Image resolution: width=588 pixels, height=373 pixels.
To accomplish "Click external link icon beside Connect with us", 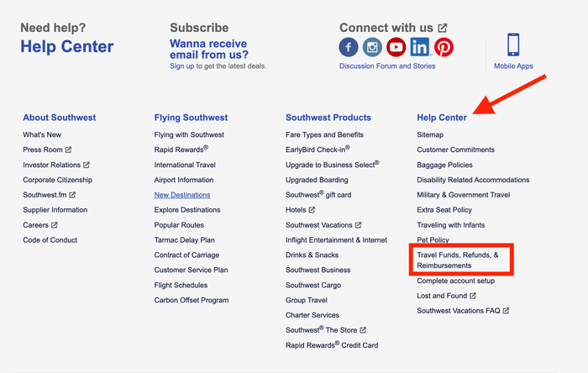I will tap(443, 28).
